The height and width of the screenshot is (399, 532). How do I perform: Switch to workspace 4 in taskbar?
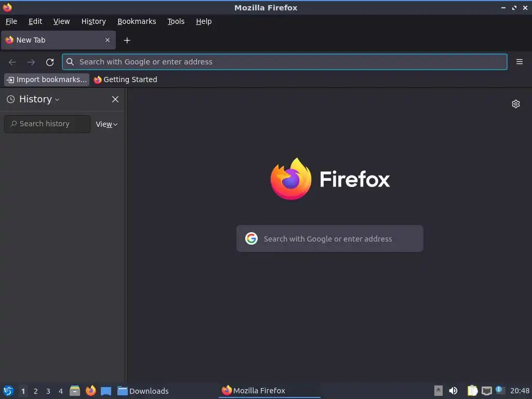coord(61,391)
